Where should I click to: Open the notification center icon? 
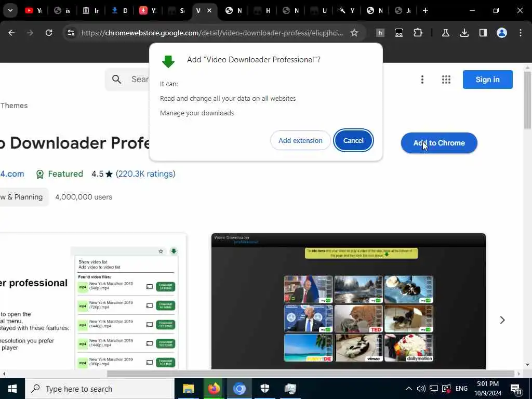(x=516, y=389)
